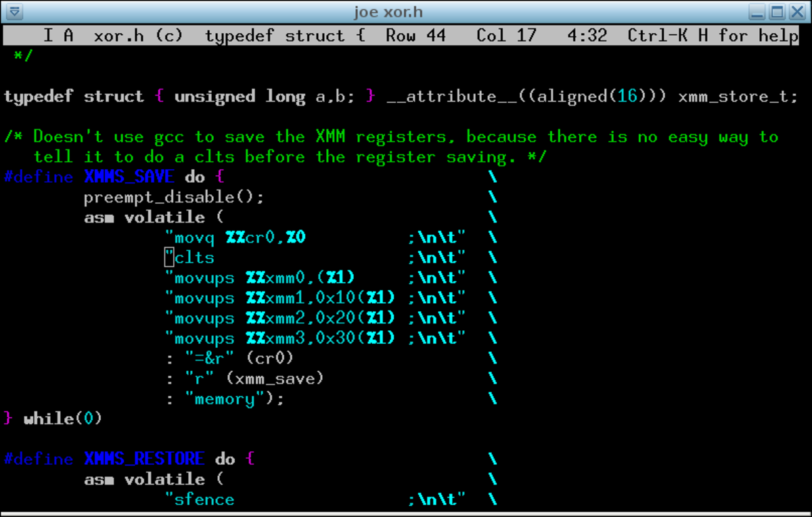Screen dimensions: 812x517
Task: Maximize the joe xor.h window
Action: coord(777,12)
